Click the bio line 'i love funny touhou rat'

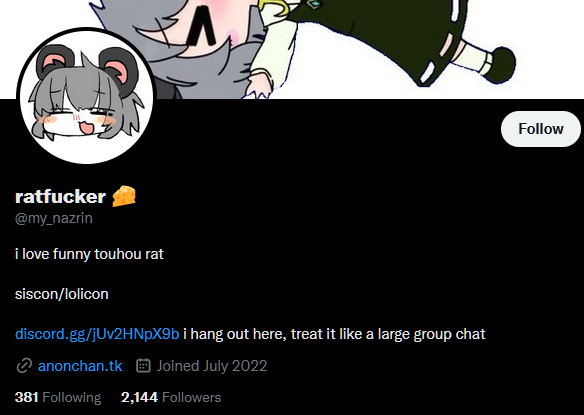(x=89, y=254)
